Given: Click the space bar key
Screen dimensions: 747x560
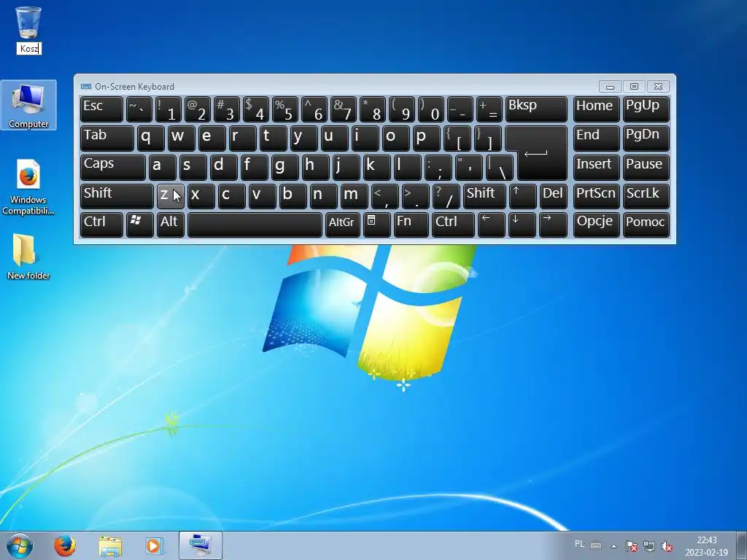Looking at the screenshot, I should (255, 225).
